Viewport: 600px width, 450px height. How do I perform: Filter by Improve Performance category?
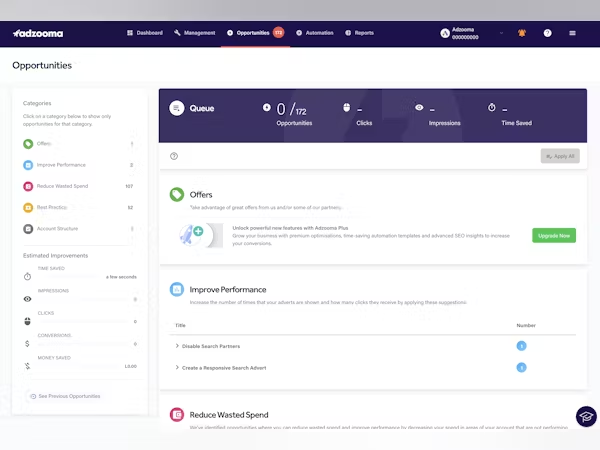[78, 165]
